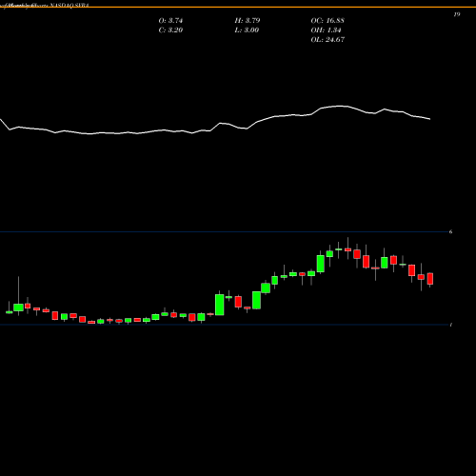Click the high price 'H: 3.79' value
The image size is (476, 476).
tap(248, 21)
